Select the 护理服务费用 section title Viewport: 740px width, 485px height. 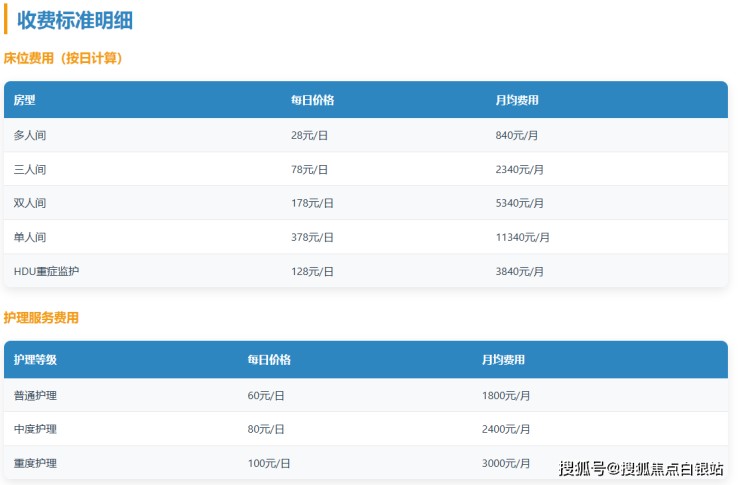click(x=41, y=318)
